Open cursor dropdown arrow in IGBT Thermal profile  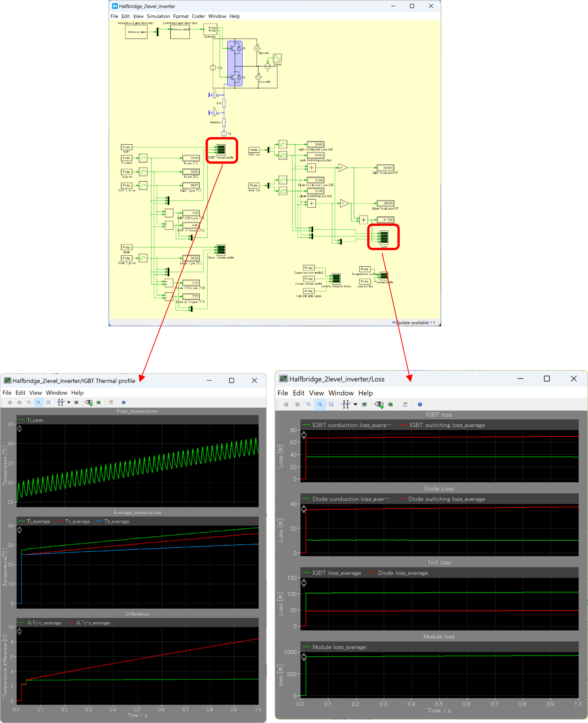coord(69,402)
